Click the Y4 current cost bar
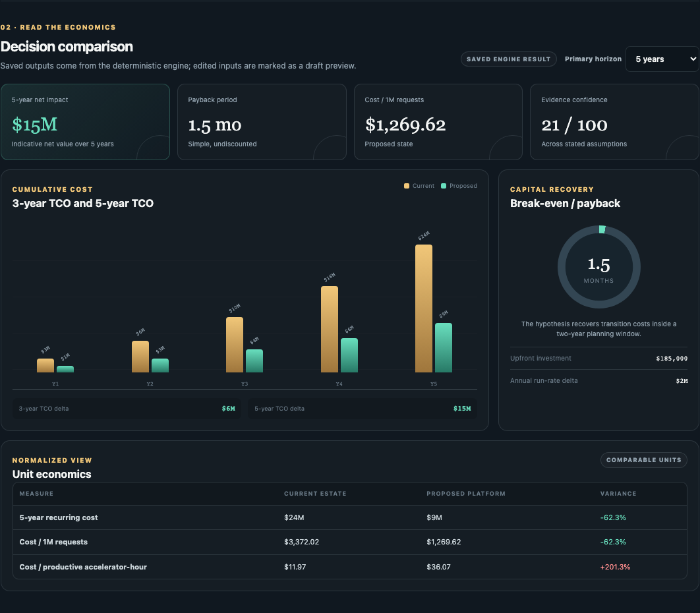The width and height of the screenshot is (700, 613). pos(330,330)
